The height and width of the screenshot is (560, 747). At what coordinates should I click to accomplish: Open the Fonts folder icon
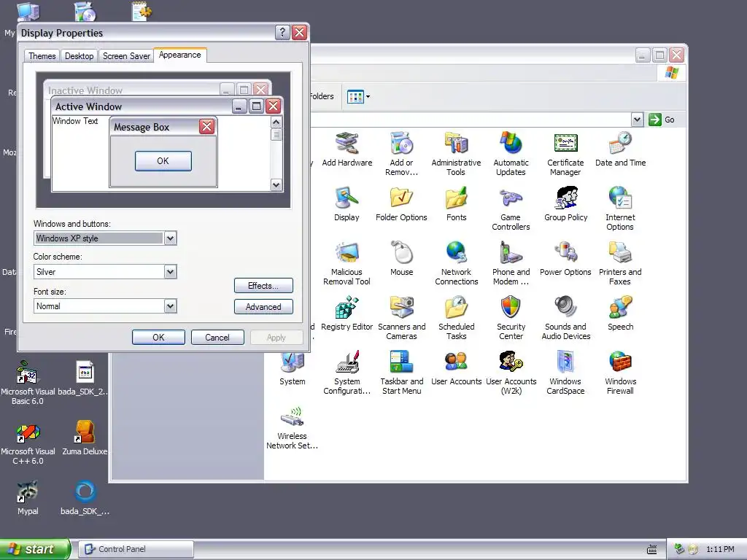(457, 198)
